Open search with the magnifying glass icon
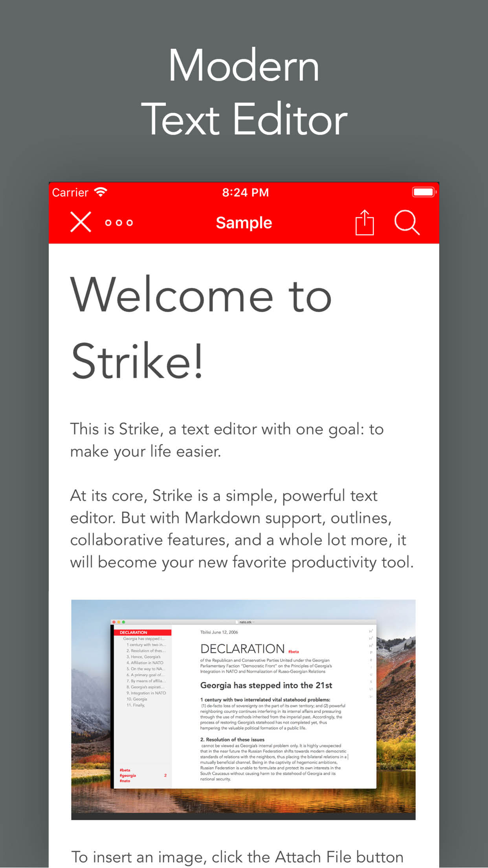This screenshot has height=868, width=488. [407, 223]
